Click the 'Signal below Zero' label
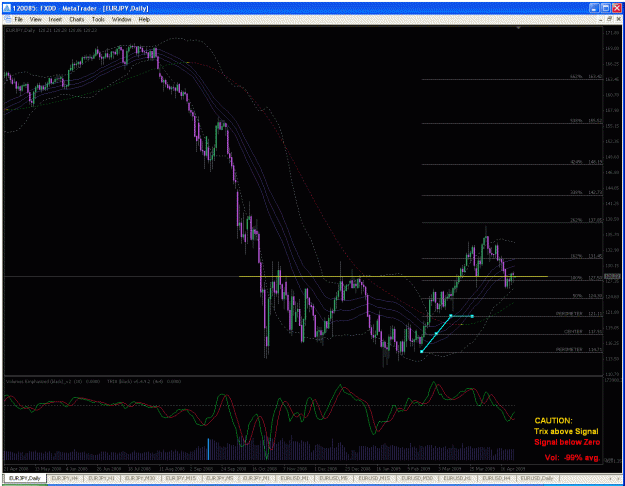 (567, 442)
